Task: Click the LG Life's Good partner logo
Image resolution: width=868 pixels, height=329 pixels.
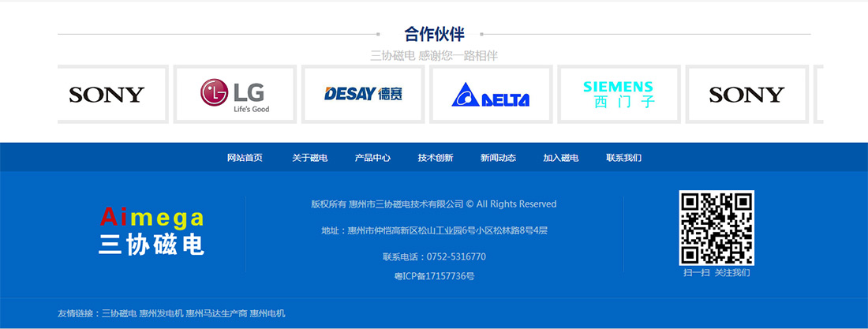Action: pos(235,95)
